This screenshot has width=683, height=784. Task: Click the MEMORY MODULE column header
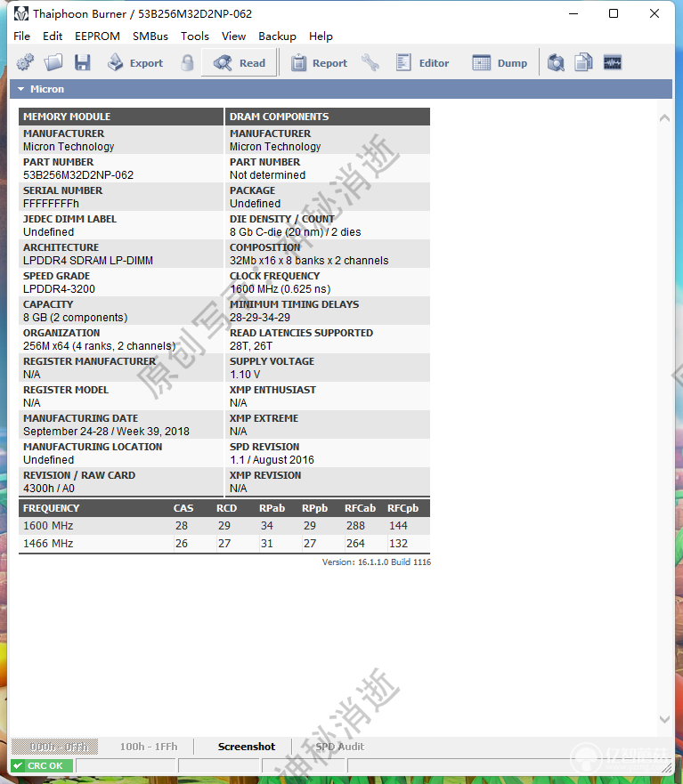[121, 117]
